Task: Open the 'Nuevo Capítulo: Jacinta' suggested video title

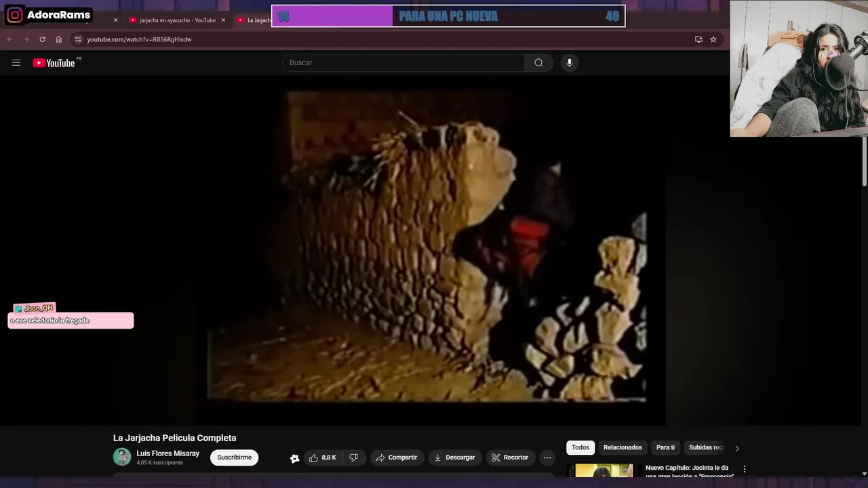Action: [x=689, y=472]
